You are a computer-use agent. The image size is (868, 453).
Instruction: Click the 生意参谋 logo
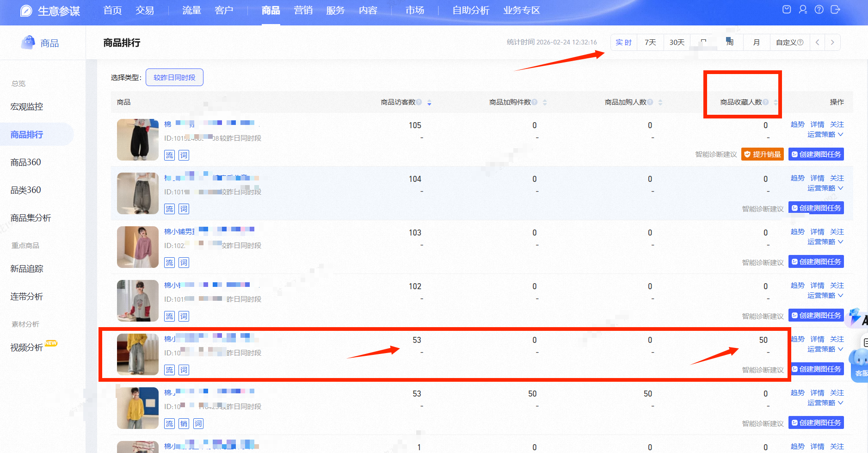pos(50,11)
